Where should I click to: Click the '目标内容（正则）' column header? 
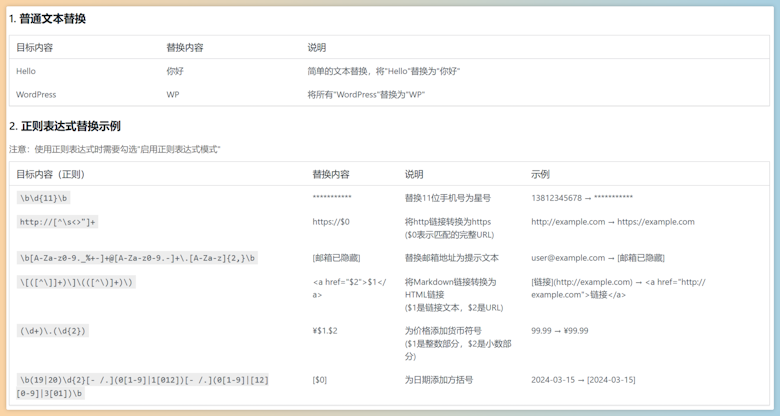(50, 175)
